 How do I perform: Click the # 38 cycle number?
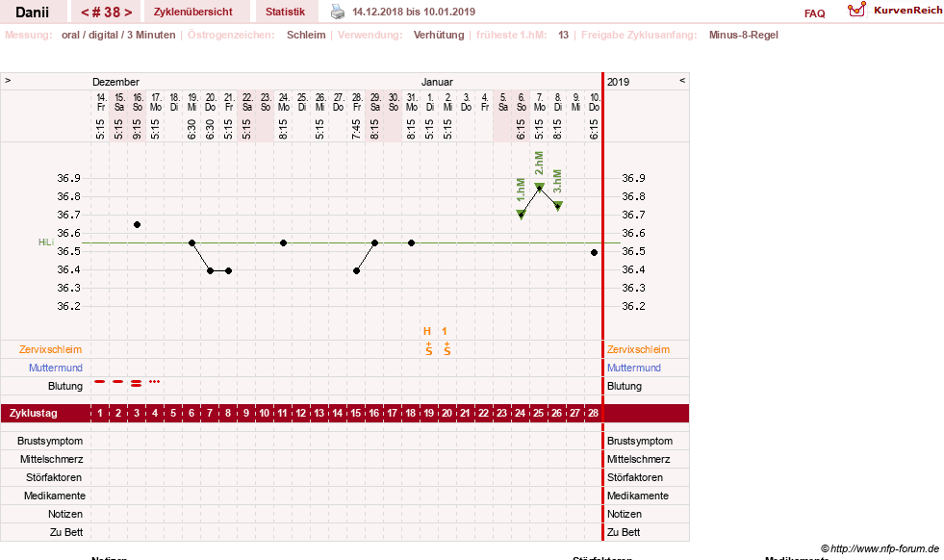[106, 13]
